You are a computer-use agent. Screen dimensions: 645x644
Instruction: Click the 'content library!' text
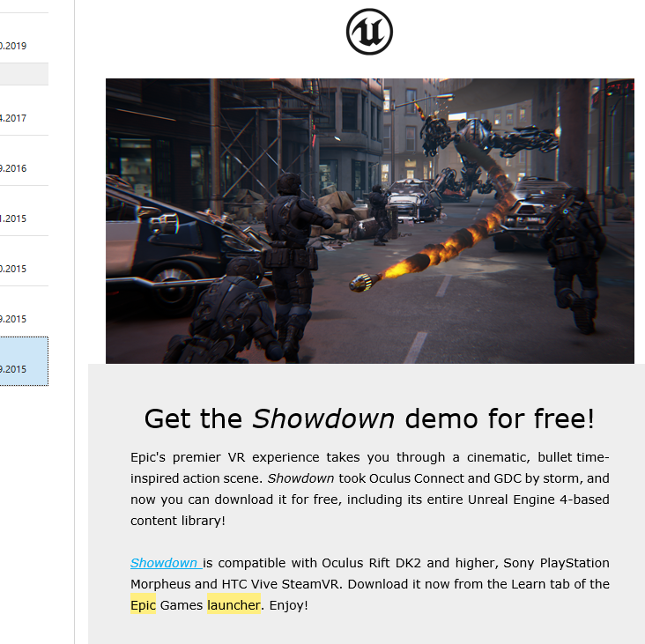click(x=178, y=521)
